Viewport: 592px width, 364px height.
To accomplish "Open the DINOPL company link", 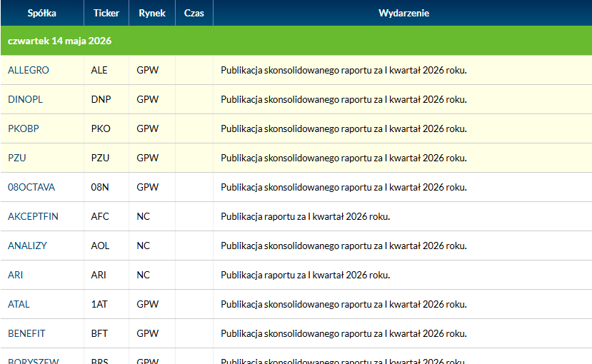I will (x=25, y=100).
